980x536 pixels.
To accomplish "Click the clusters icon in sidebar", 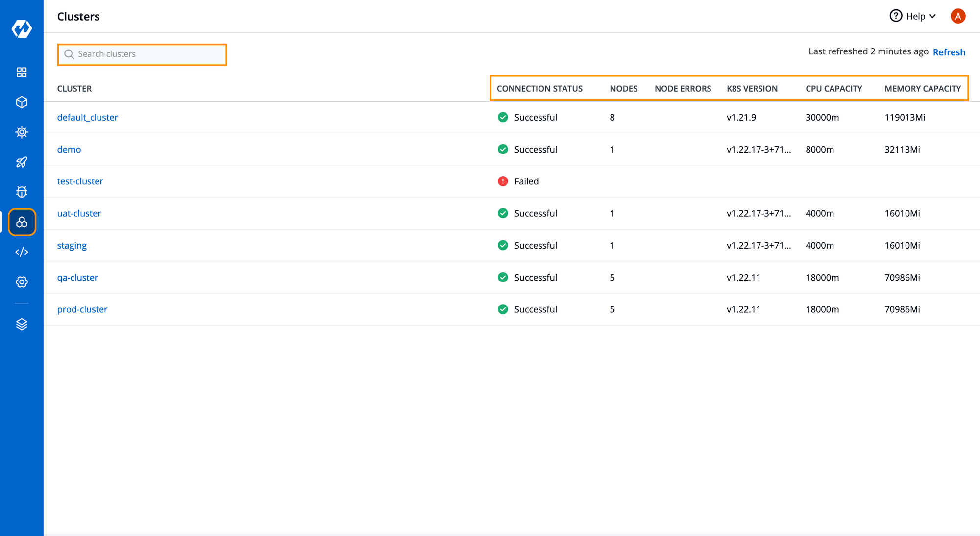I will (x=21, y=222).
